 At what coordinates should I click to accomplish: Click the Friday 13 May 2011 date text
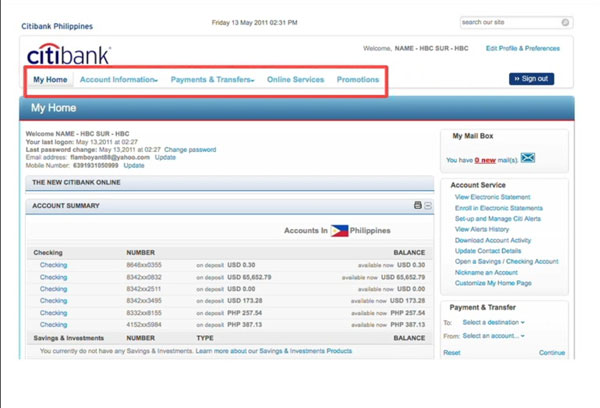pos(254,23)
